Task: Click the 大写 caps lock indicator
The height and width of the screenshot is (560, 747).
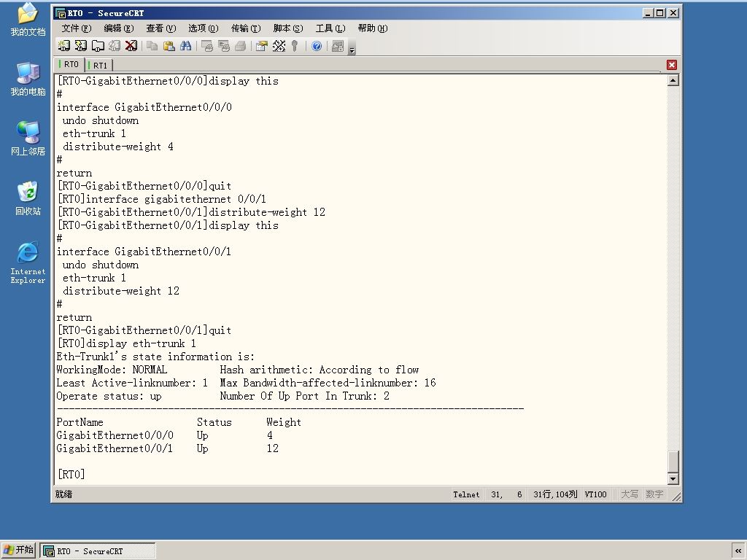Action: click(630, 494)
